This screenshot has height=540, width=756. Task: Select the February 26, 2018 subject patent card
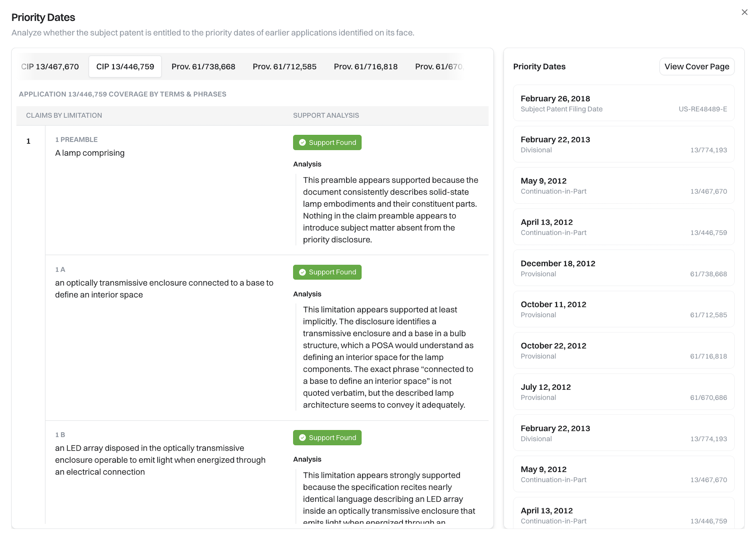[623, 103]
